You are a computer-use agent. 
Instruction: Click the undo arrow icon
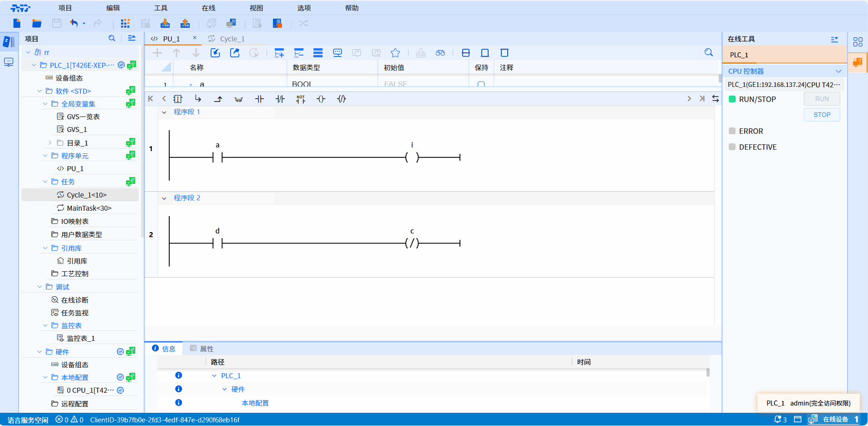coord(74,23)
